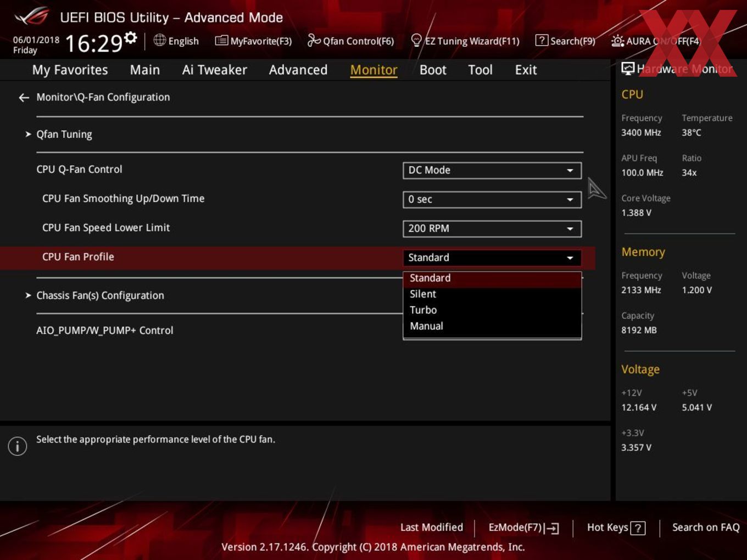
Task: Go to the Ai Tweaker tab
Action: click(x=215, y=70)
